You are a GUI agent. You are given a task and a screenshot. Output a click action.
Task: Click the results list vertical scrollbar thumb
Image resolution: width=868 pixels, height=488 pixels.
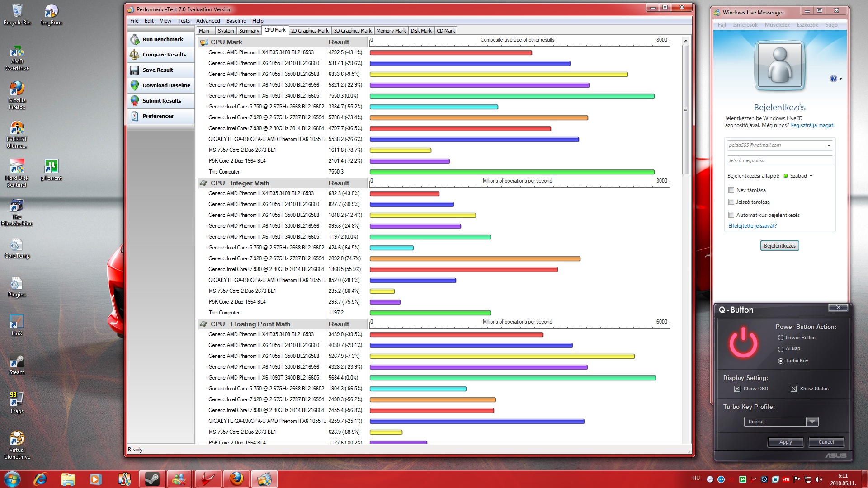pyautogui.click(x=685, y=109)
